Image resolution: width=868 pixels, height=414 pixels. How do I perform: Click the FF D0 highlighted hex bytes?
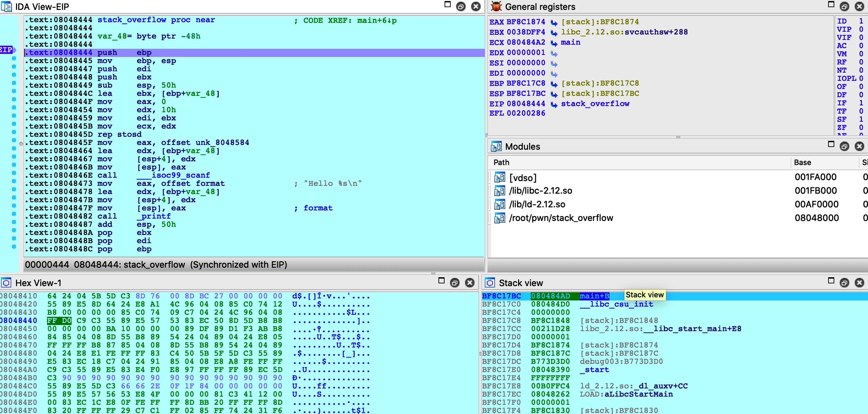(x=59, y=321)
